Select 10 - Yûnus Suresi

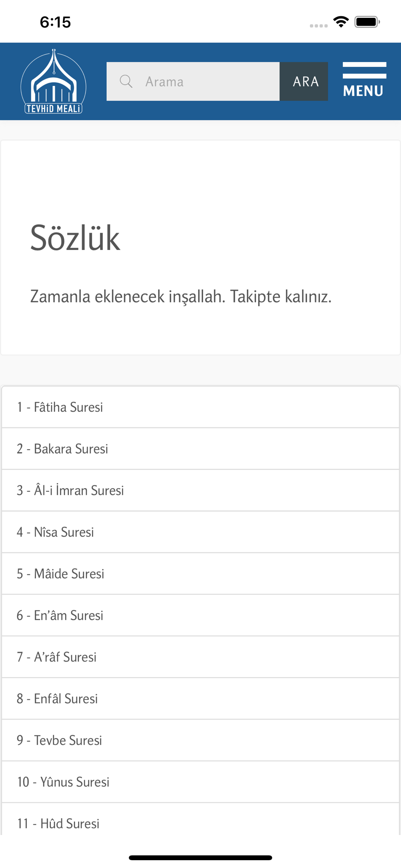200,782
